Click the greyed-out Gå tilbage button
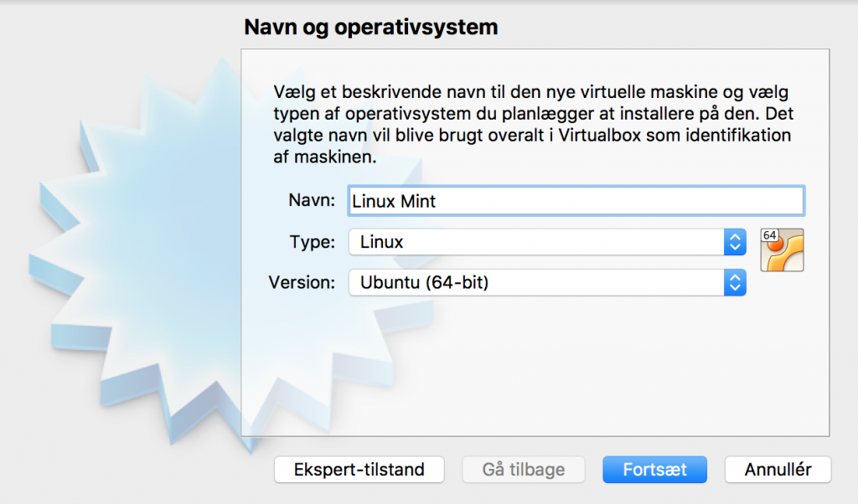This screenshot has width=858, height=504. pos(524,470)
